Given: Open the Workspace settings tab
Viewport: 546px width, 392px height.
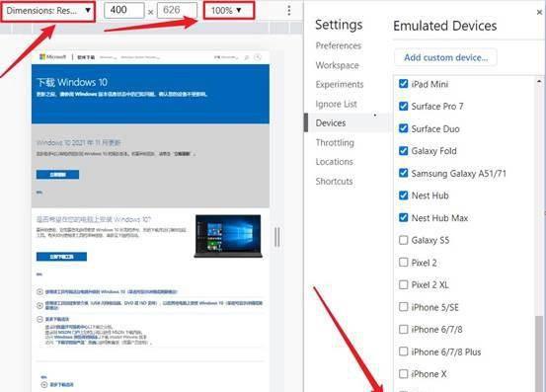Looking at the screenshot, I should [x=337, y=65].
